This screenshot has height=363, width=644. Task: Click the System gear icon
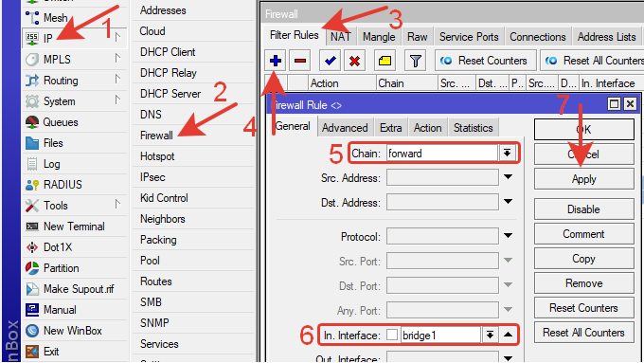[32, 101]
